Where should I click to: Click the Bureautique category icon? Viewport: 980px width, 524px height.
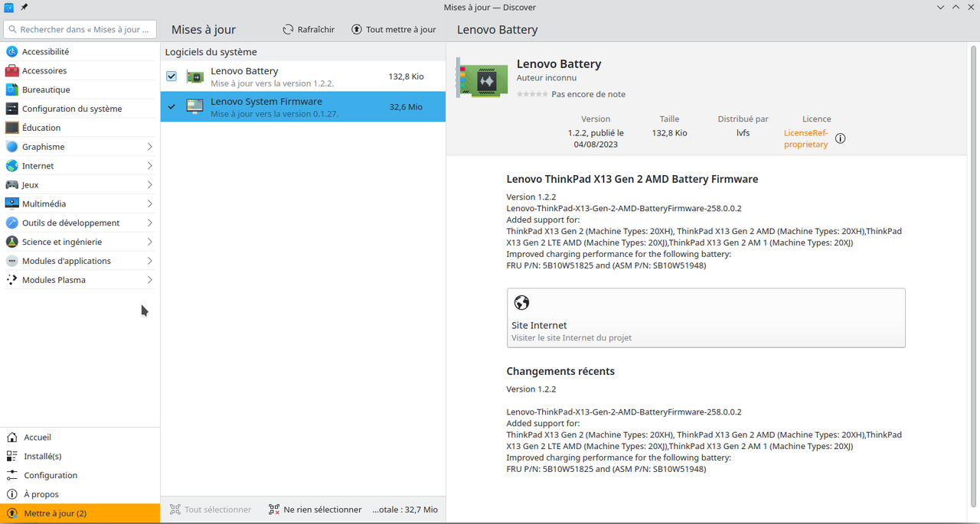click(x=11, y=90)
